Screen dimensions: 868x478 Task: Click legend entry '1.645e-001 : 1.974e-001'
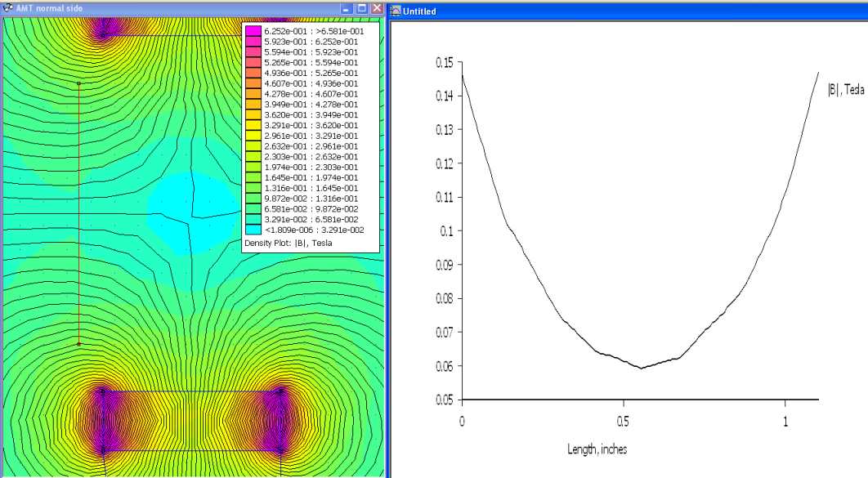pos(311,177)
